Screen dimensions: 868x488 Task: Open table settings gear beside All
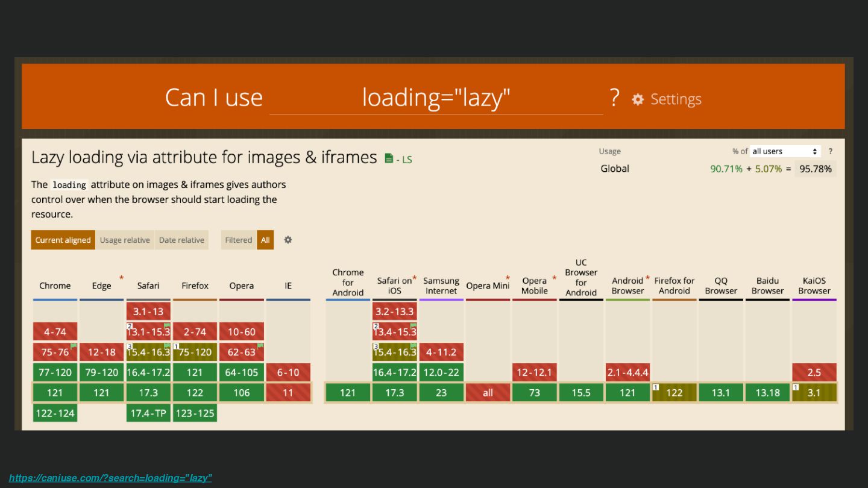pos(288,240)
